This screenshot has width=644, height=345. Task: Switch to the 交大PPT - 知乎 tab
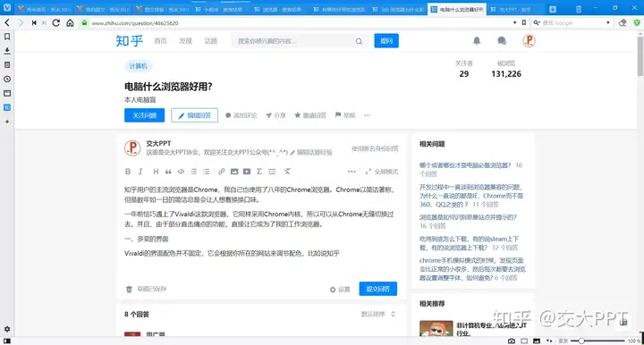click(515, 9)
